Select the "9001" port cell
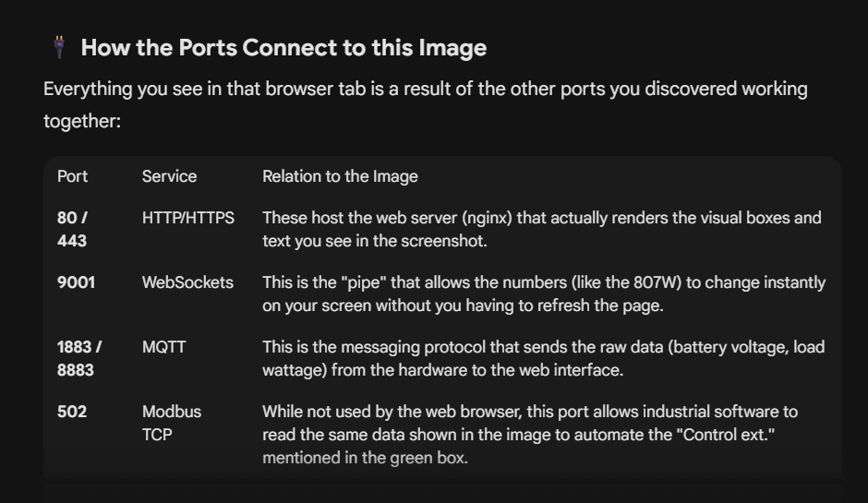Image resolution: width=868 pixels, height=503 pixels. [76, 282]
